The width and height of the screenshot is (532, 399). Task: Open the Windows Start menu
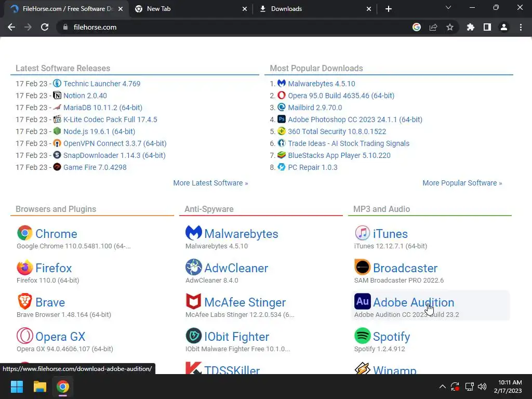click(x=17, y=387)
